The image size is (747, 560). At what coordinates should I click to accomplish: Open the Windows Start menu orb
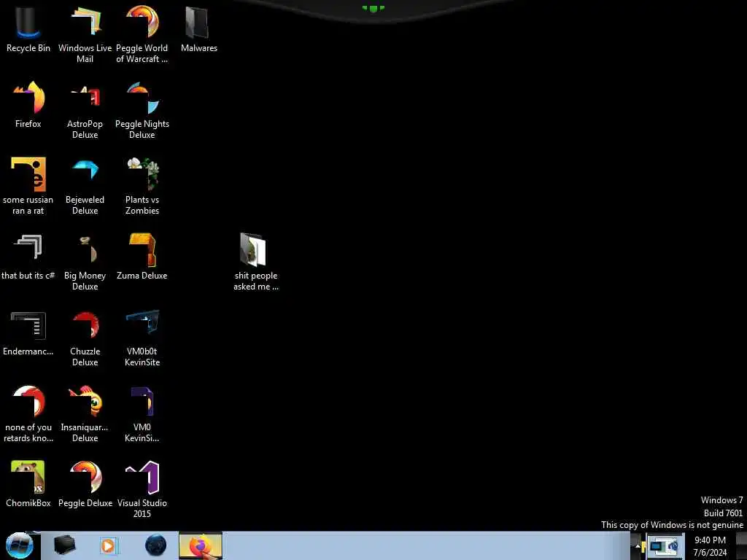[x=20, y=545]
